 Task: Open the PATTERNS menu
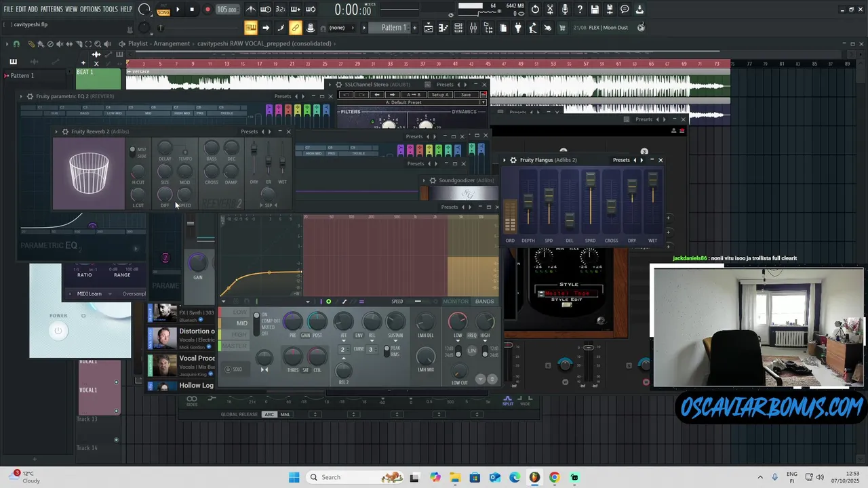pyautogui.click(x=52, y=9)
